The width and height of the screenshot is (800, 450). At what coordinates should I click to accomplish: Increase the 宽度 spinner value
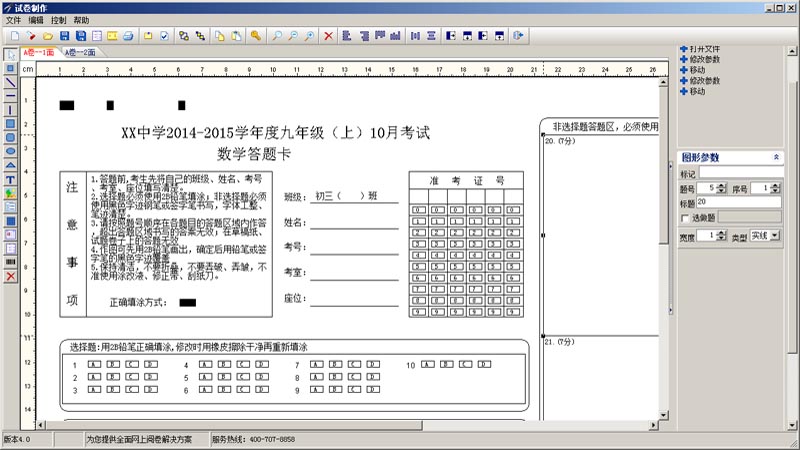(722, 232)
